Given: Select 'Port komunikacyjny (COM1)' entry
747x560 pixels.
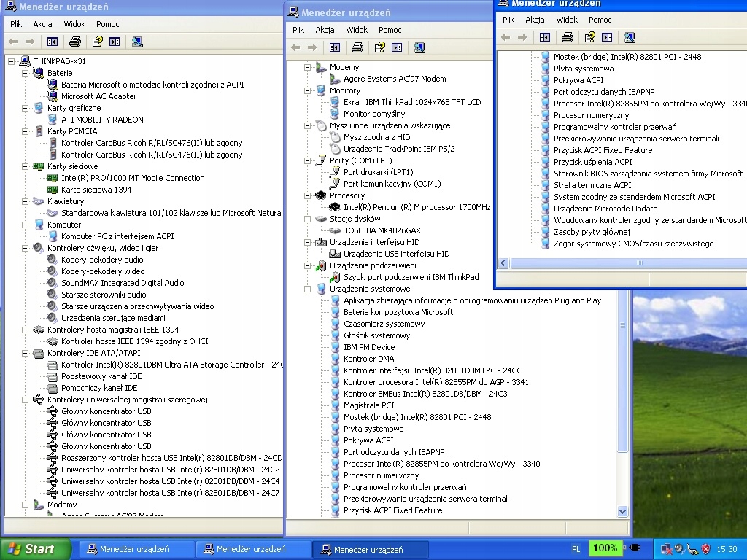Looking at the screenshot, I should [392, 184].
